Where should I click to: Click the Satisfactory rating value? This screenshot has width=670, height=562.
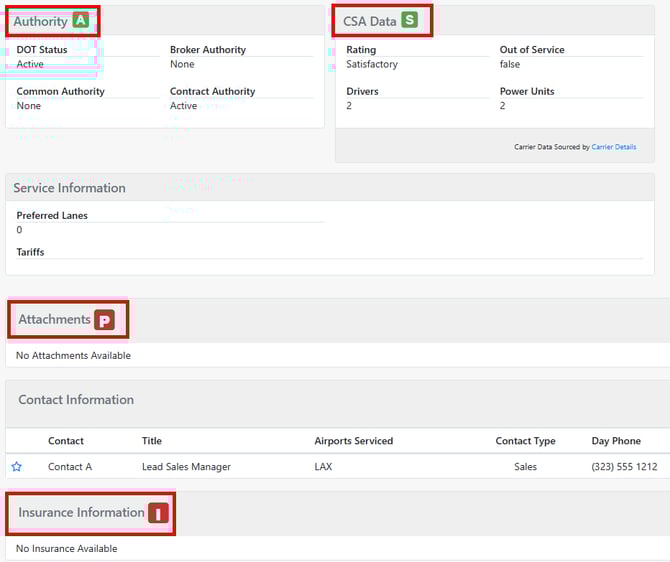tap(372, 64)
